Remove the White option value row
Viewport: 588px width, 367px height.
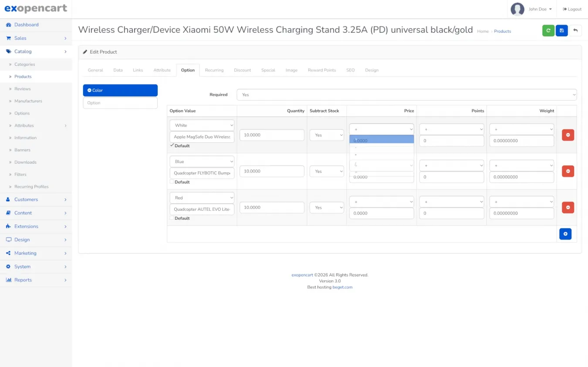pos(568,135)
